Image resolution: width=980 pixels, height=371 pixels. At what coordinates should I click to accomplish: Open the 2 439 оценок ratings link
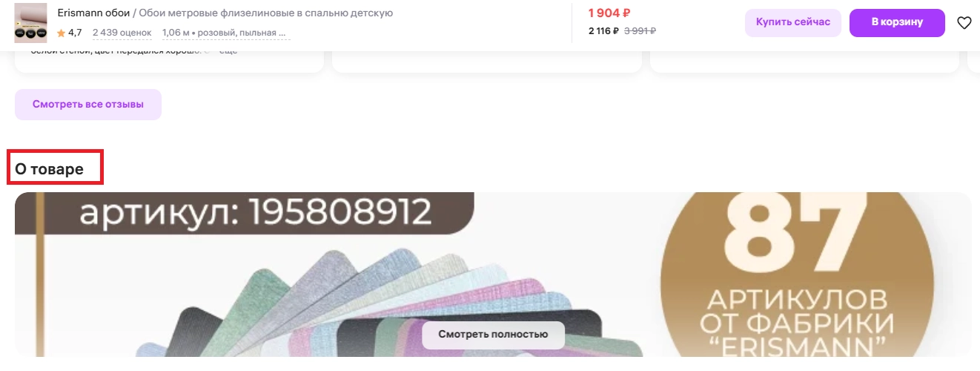point(122,33)
